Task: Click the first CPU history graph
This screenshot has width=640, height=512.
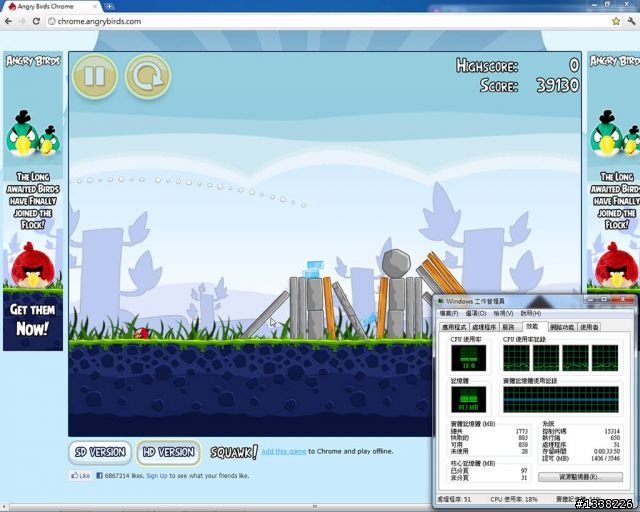Action: point(516,358)
